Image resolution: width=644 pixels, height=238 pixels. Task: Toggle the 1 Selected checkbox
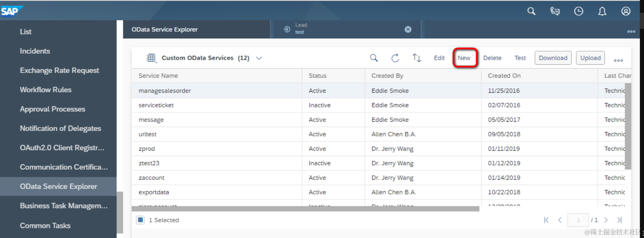pyautogui.click(x=140, y=220)
